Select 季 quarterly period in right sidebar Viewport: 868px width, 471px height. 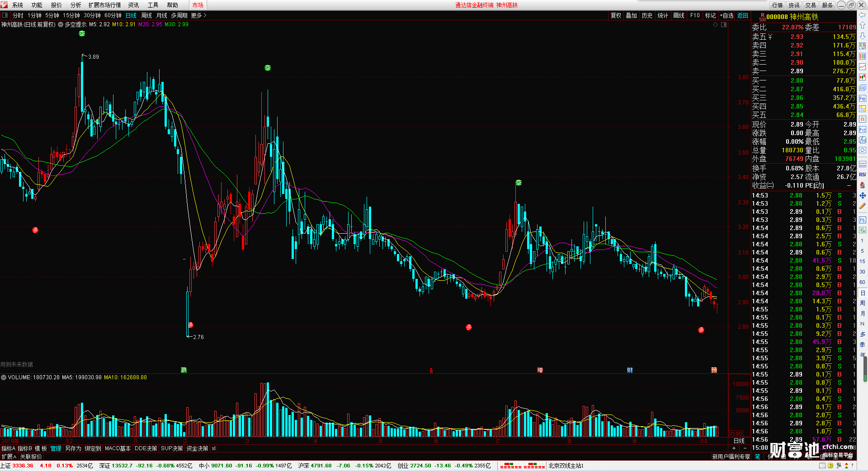point(862,344)
